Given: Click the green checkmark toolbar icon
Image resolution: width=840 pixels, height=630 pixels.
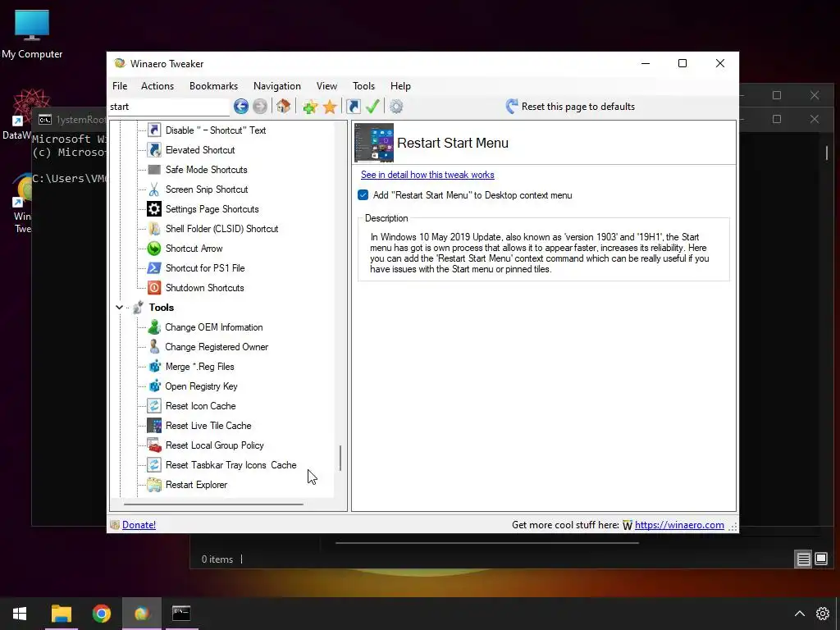Looking at the screenshot, I should [x=373, y=106].
